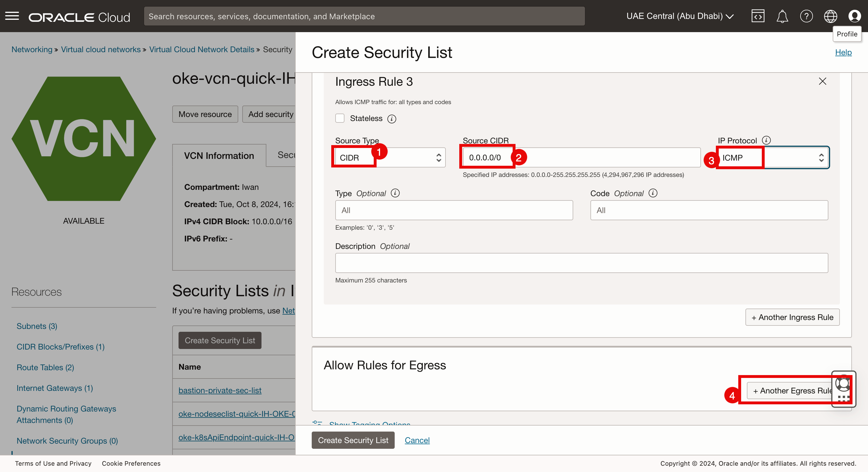Click the help question mark icon

click(x=806, y=16)
